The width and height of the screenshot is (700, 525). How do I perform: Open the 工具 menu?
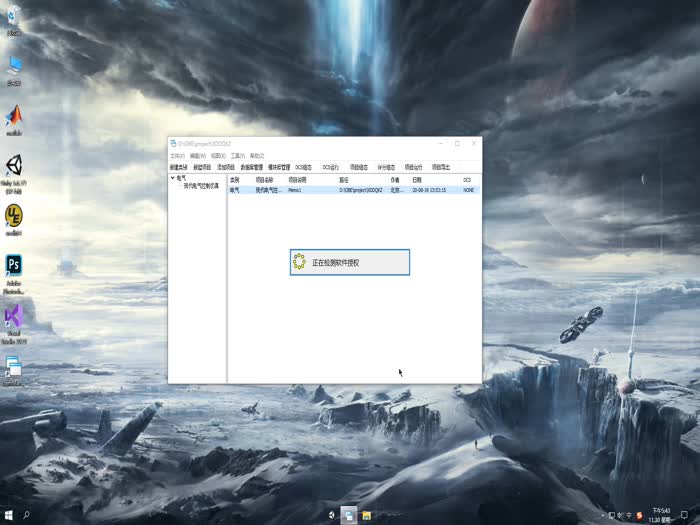pos(237,156)
